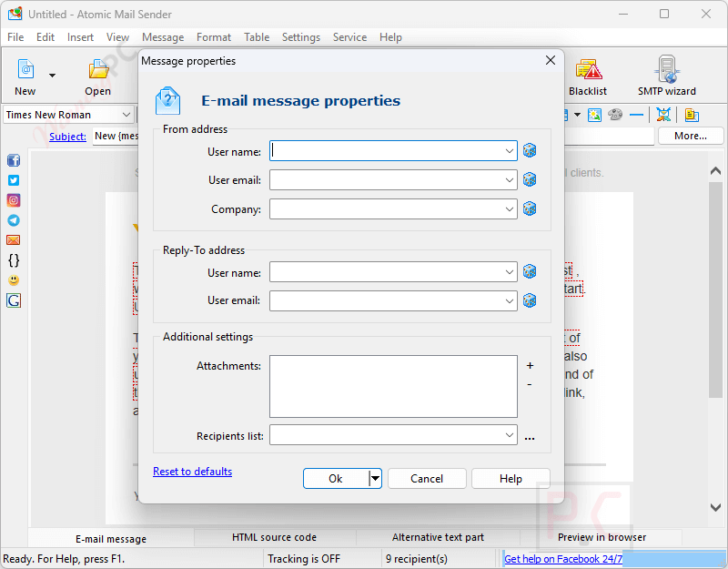Screen dimensions: 728x569
Task: Expand the From address User email dropdown
Action: [x=510, y=179]
